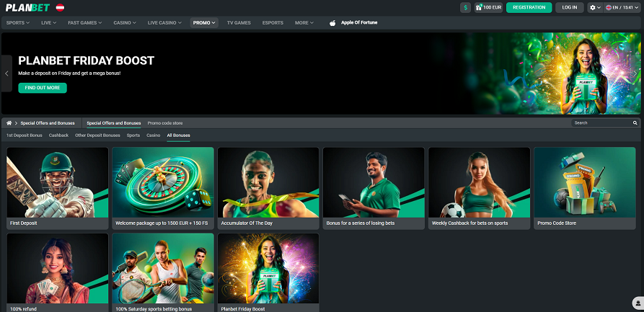Switch to Promo code store tab
Image resolution: width=644 pixels, height=312 pixels.
(165, 123)
